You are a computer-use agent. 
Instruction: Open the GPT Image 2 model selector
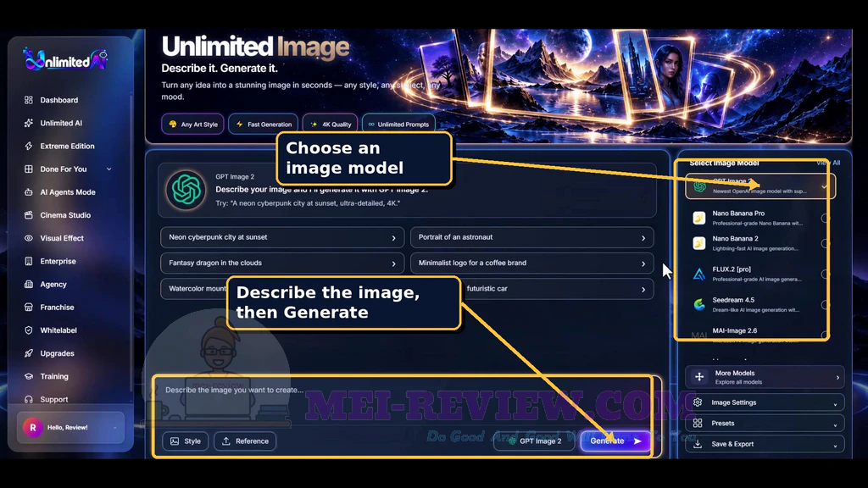coord(534,441)
